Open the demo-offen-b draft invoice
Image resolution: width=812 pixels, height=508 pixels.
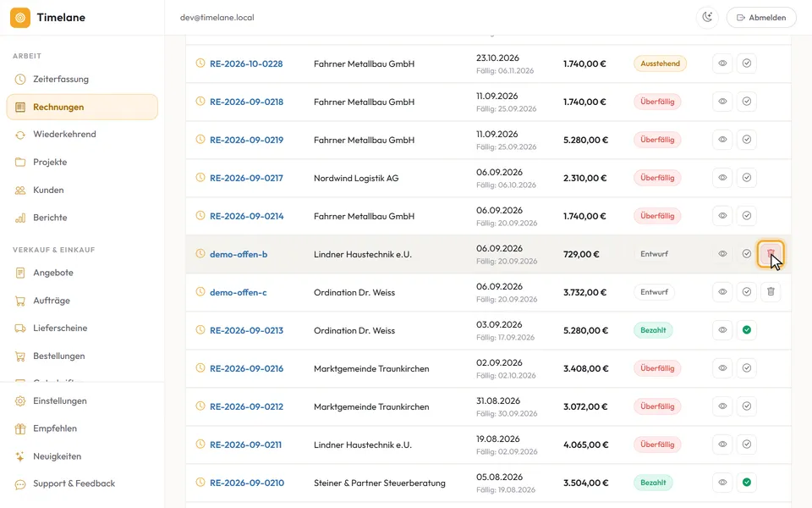click(x=239, y=255)
